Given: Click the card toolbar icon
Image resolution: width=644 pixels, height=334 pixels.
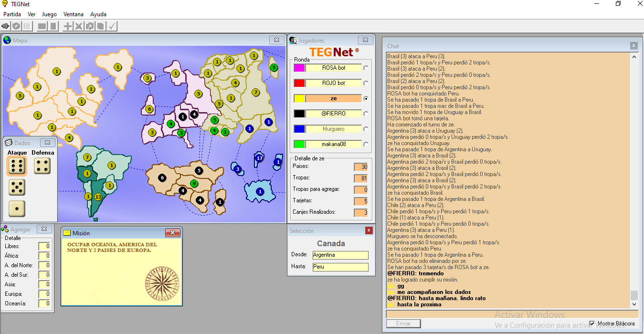Looking at the screenshot, I should click(101, 26).
